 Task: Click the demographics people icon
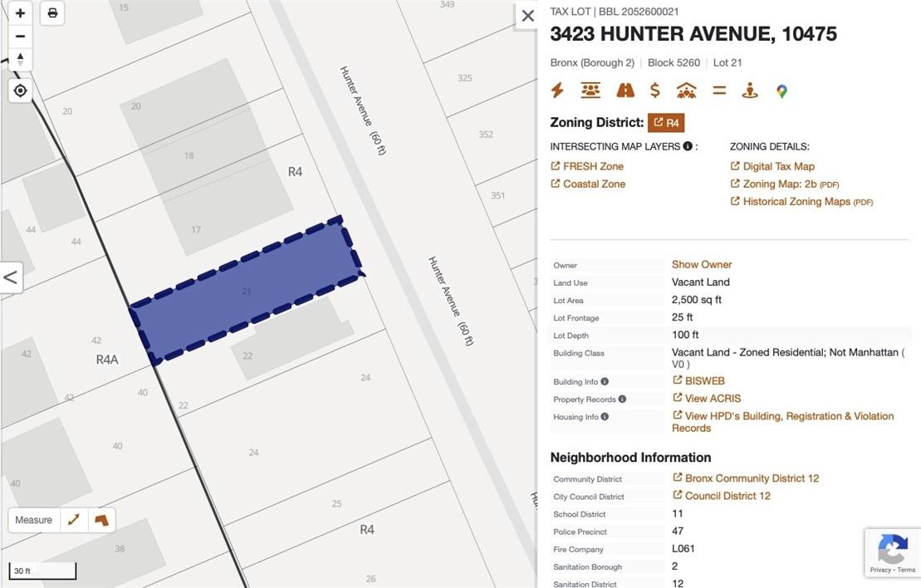590,90
